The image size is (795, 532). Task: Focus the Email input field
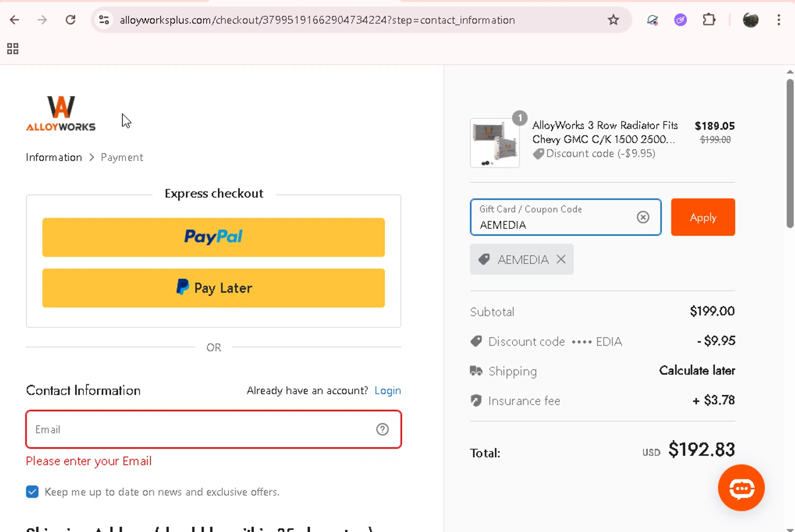pyautogui.click(x=201, y=430)
